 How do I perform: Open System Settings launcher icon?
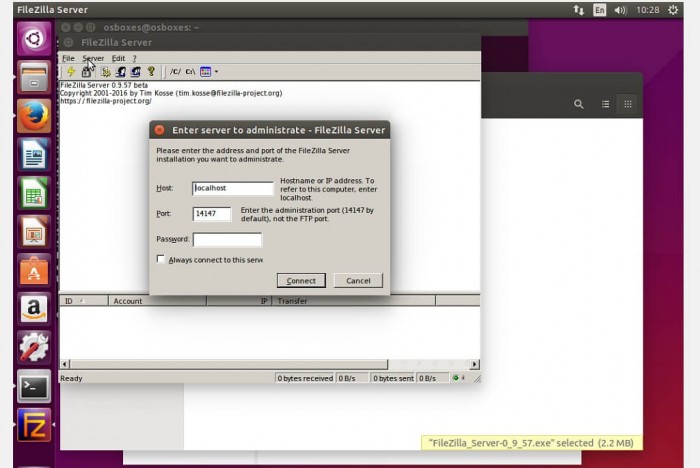[x=34, y=347]
